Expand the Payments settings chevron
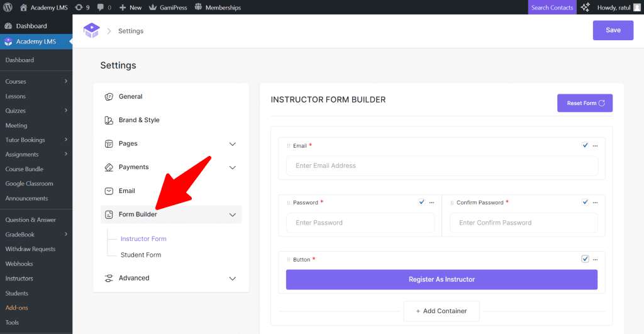 pyautogui.click(x=233, y=167)
